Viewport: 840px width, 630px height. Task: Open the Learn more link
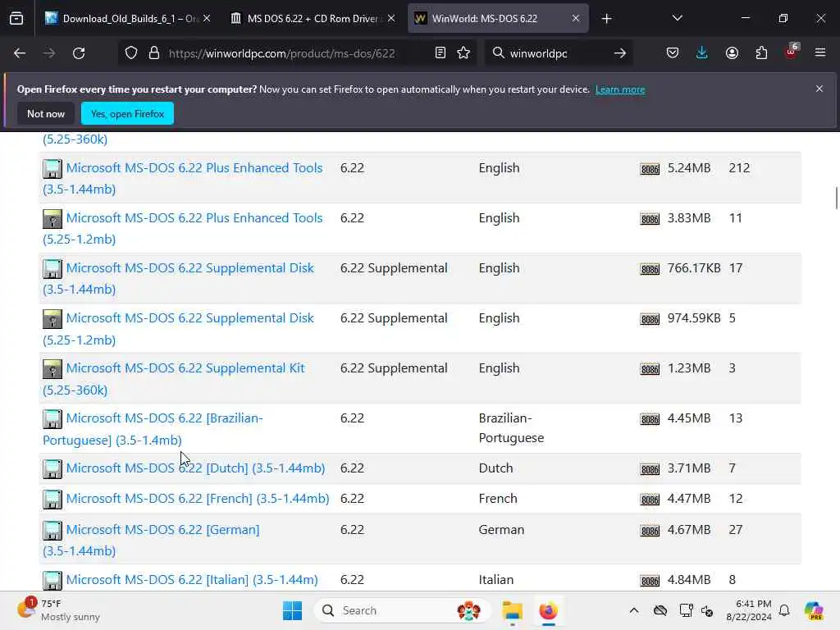pos(620,89)
